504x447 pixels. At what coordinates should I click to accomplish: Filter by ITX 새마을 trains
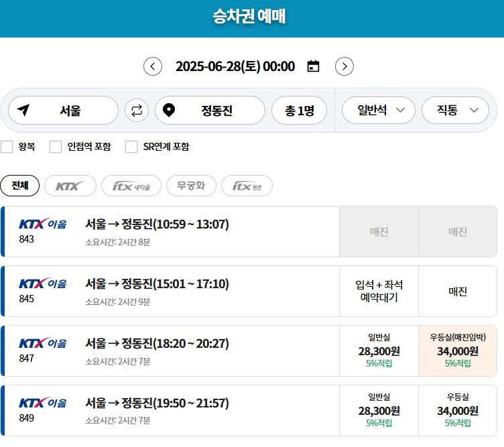tap(131, 186)
